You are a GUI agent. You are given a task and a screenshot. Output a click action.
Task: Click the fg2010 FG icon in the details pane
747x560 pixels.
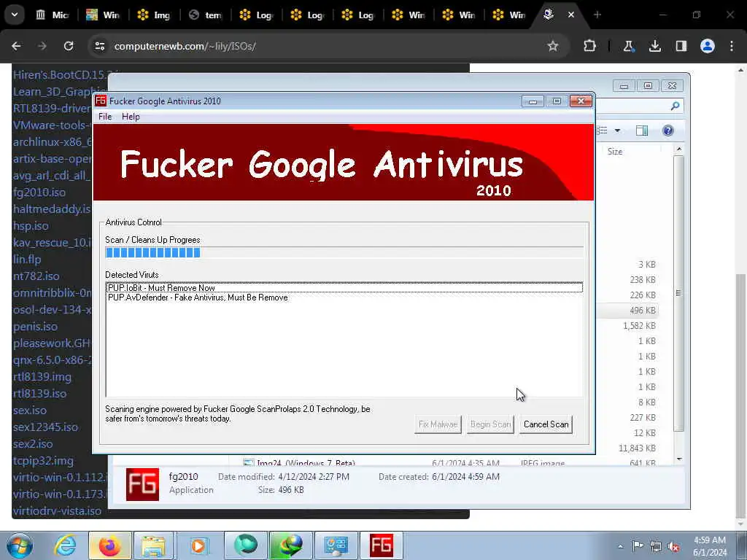(x=142, y=484)
